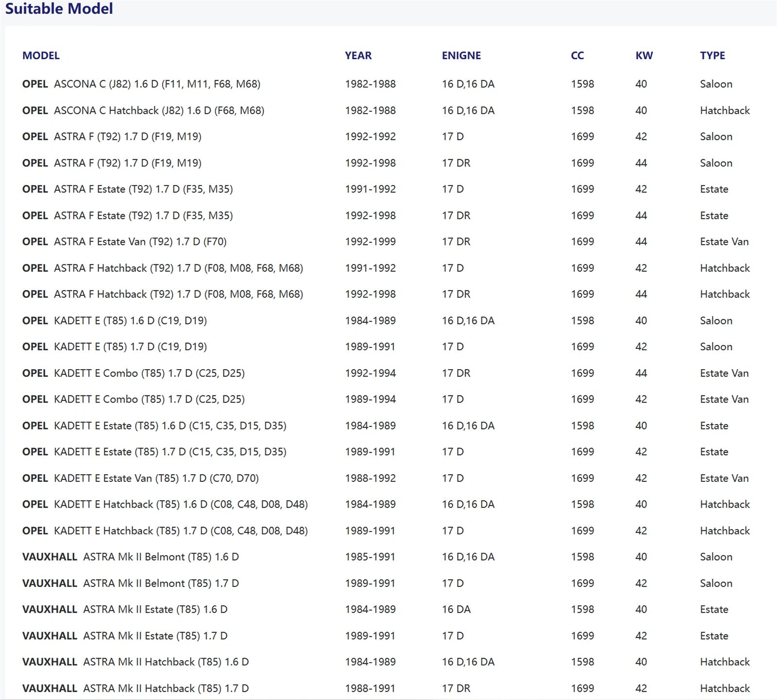This screenshot has width=777, height=700.
Task: Select VAUXHALL ASTRA Mk II Belmont (T85) 1.7 D
Action: [131, 583]
